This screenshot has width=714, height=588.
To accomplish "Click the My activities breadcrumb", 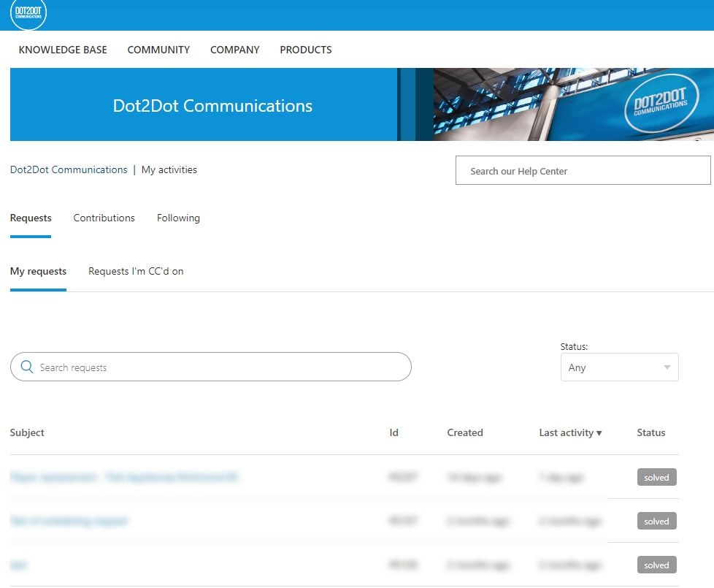I will click(169, 169).
